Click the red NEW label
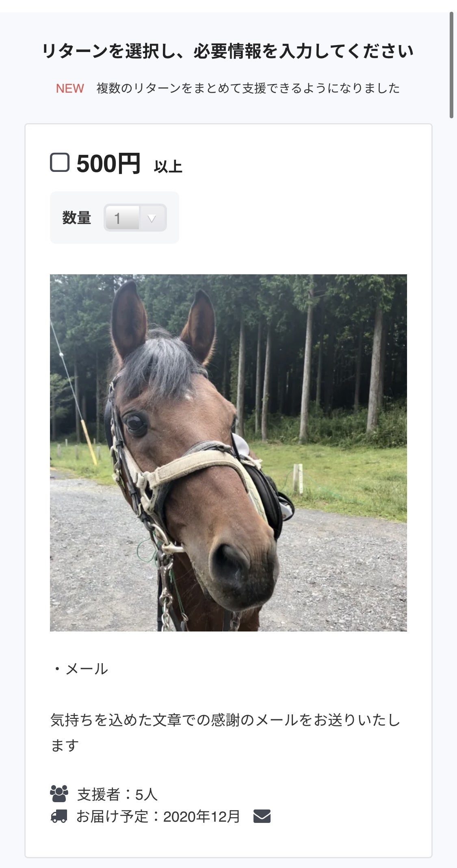The width and height of the screenshot is (457, 868). 70,88
